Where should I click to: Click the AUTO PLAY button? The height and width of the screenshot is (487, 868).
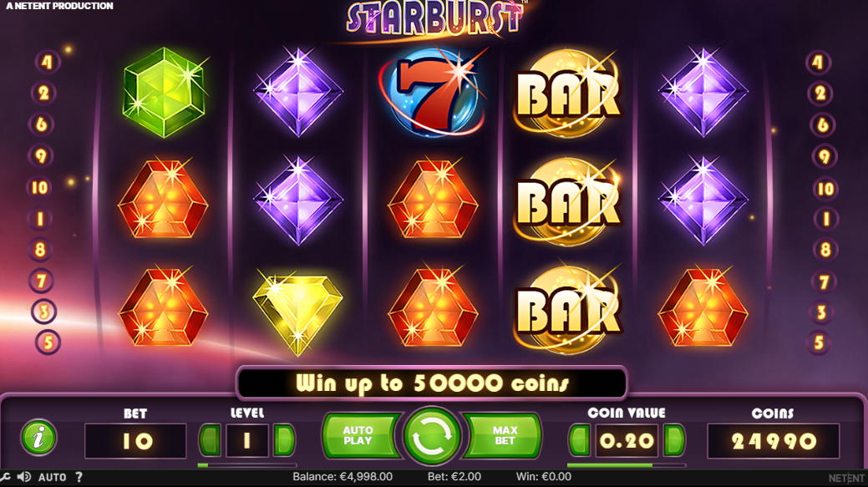pos(360,435)
